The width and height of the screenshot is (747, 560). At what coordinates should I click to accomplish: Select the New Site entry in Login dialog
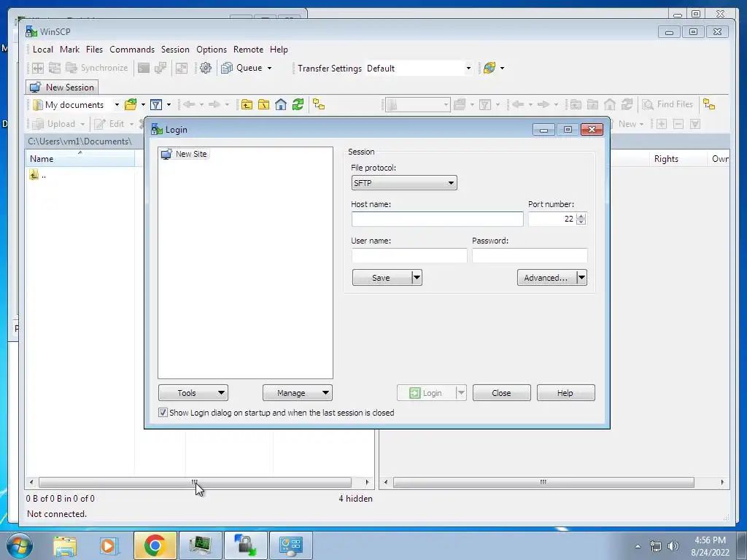tap(185, 154)
